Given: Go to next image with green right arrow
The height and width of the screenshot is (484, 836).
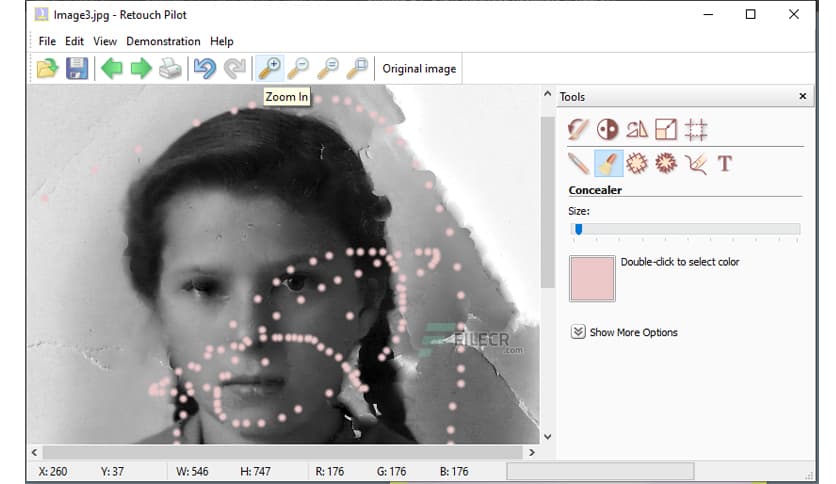Looking at the screenshot, I should (x=141, y=68).
